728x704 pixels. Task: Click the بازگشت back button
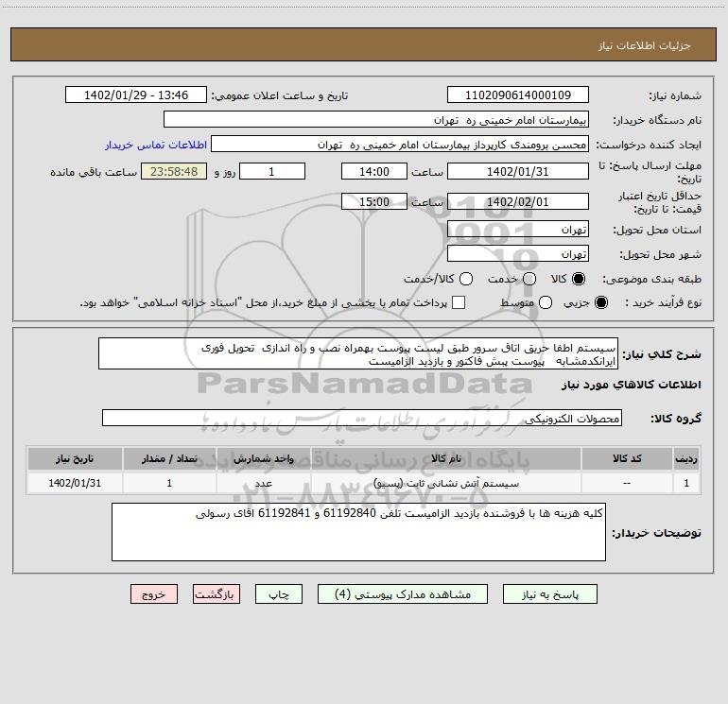tap(217, 594)
